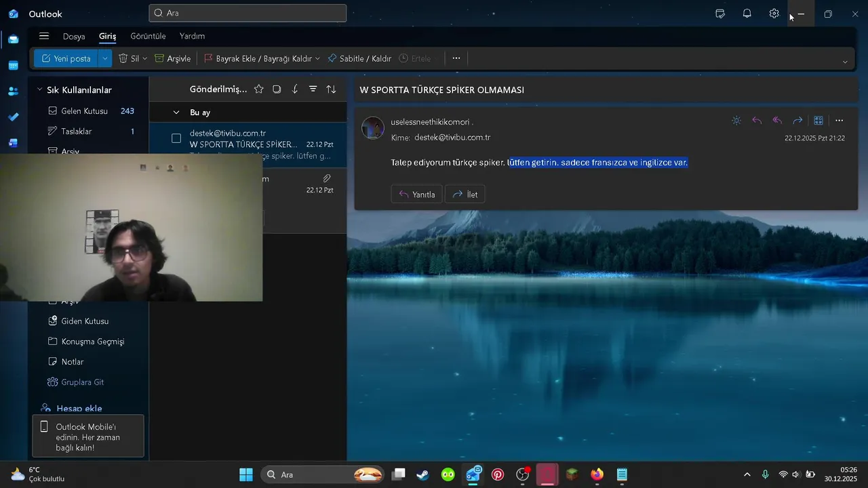Open Task View on the taskbar
This screenshot has height=488, width=868.
399,474
